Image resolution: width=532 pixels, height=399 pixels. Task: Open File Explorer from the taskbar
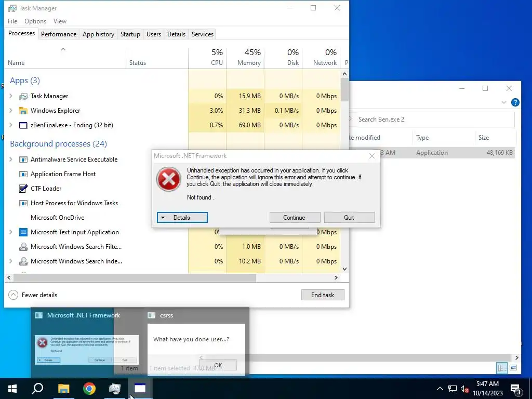63,389
